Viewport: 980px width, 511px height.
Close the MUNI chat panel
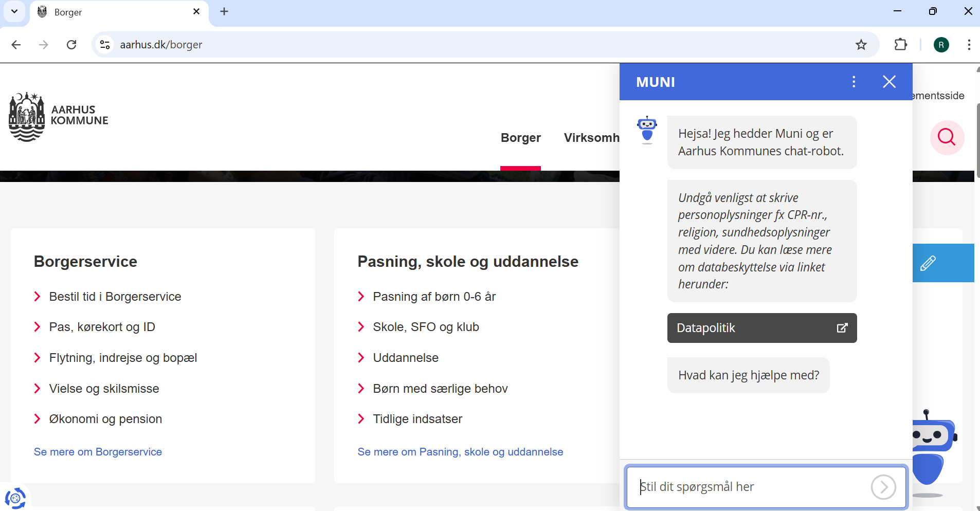tap(889, 82)
